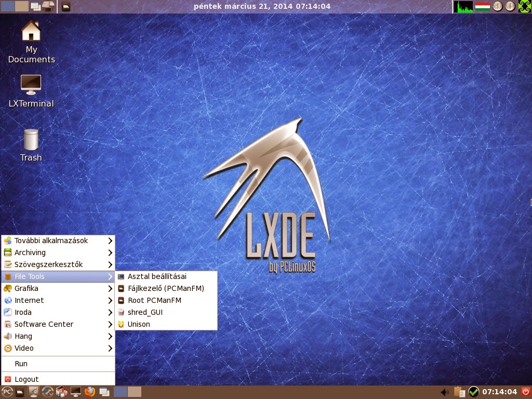
Task: Open the Archiving menu category
Action: 58,252
